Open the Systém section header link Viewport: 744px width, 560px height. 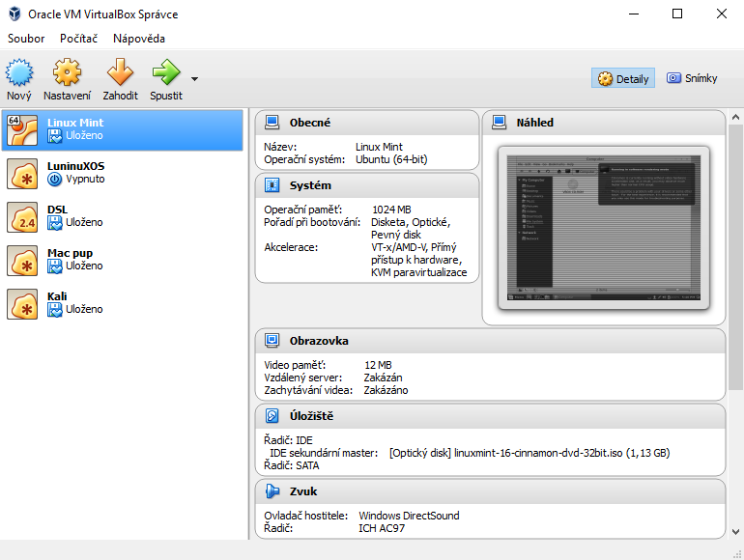click(x=310, y=185)
